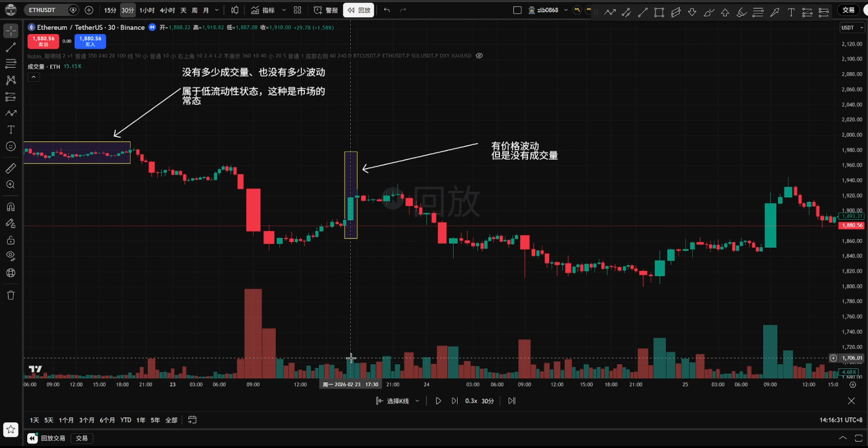
Task: Expand the timeframe interval dropdown arrow
Action: [216, 10]
